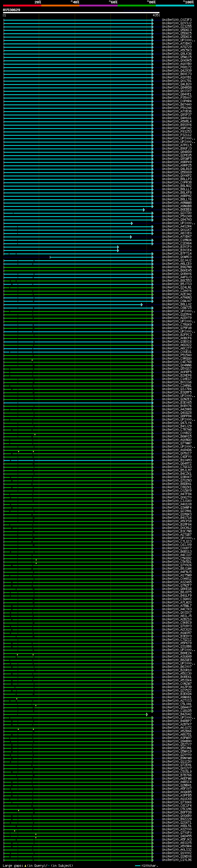
Task: Select hit label UniRef100_Q1NDX6
Action: tap(177, 857)
